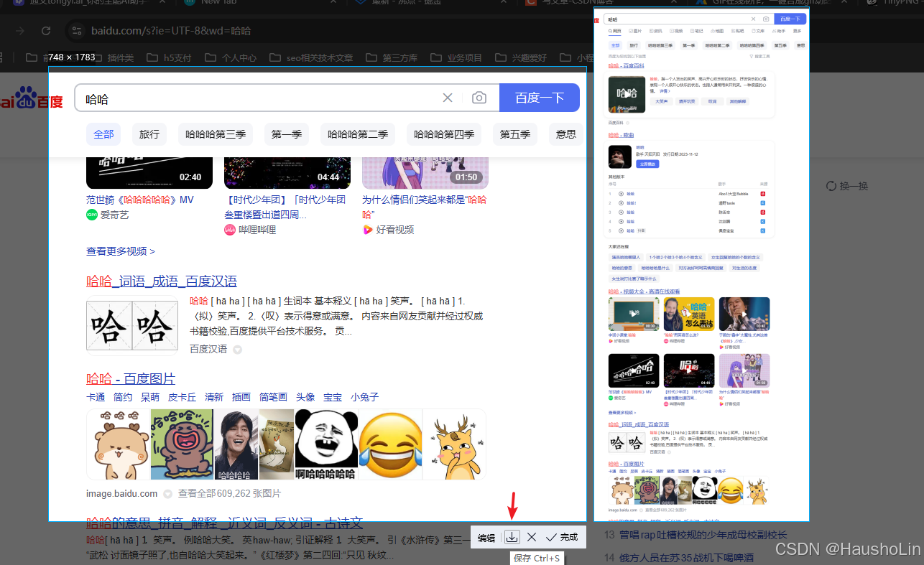The height and width of the screenshot is (565, 924).
Task: Click the 简约 image category link
Action: [123, 397]
